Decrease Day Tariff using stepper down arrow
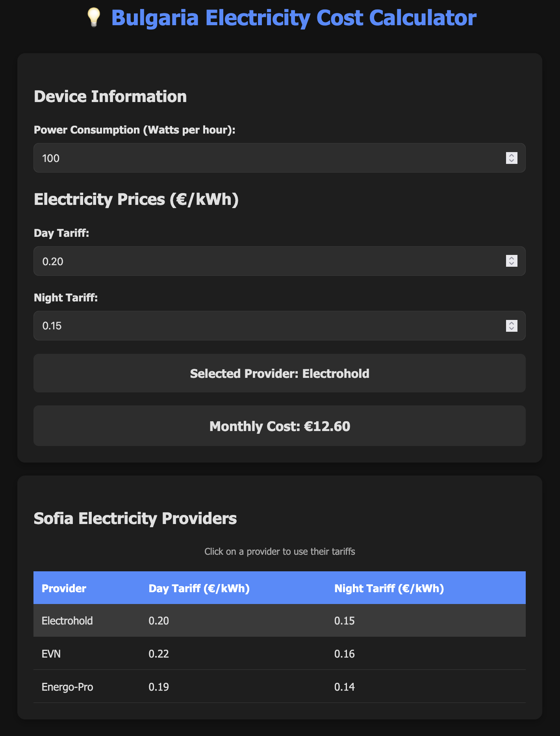This screenshot has height=736, width=560. coord(512,264)
